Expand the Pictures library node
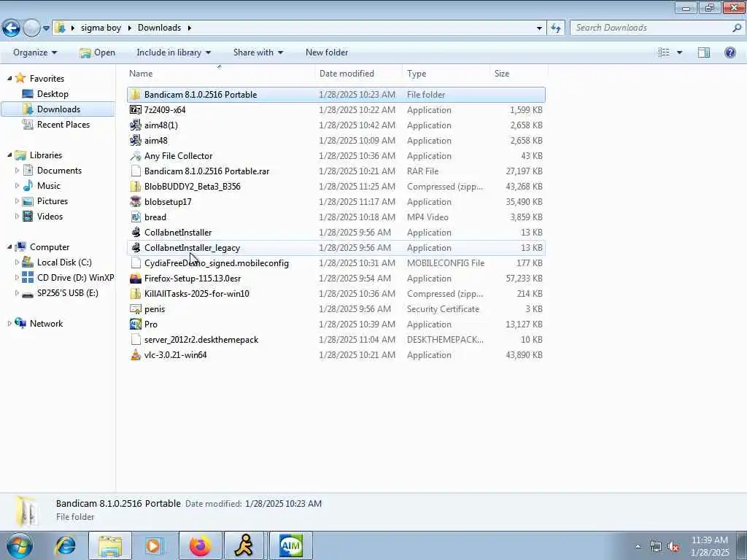The image size is (747, 560). 18,201
